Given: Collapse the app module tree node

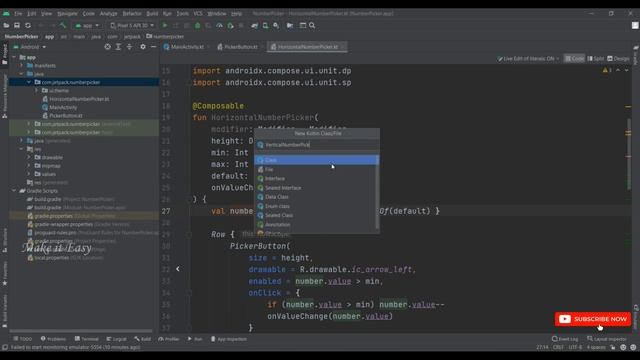Looking at the screenshot, I should point(14,57).
